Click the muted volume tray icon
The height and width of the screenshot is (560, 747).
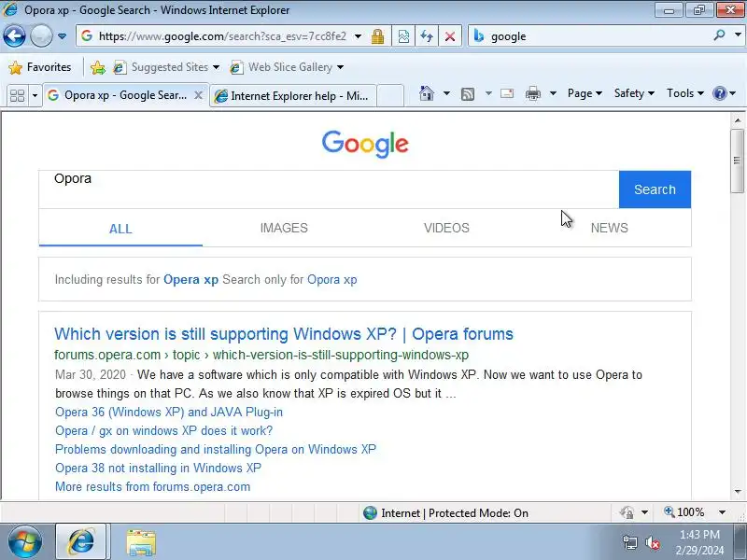pos(652,542)
